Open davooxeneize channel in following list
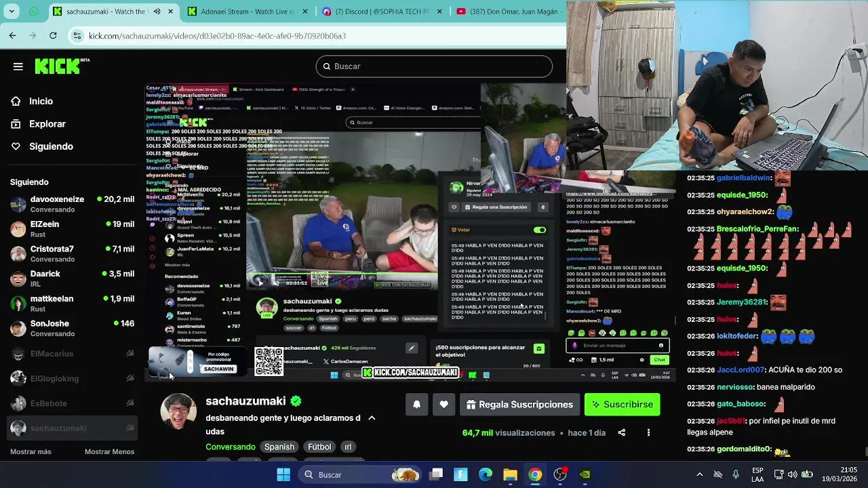 point(72,204)
